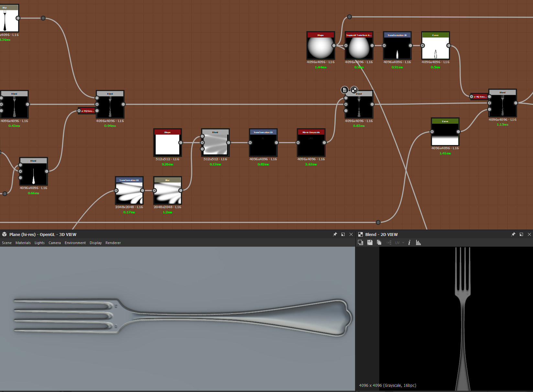533x392 pixels.
Task: Copy the 2D view image to clipboard
Action: (x=379, y=242)
